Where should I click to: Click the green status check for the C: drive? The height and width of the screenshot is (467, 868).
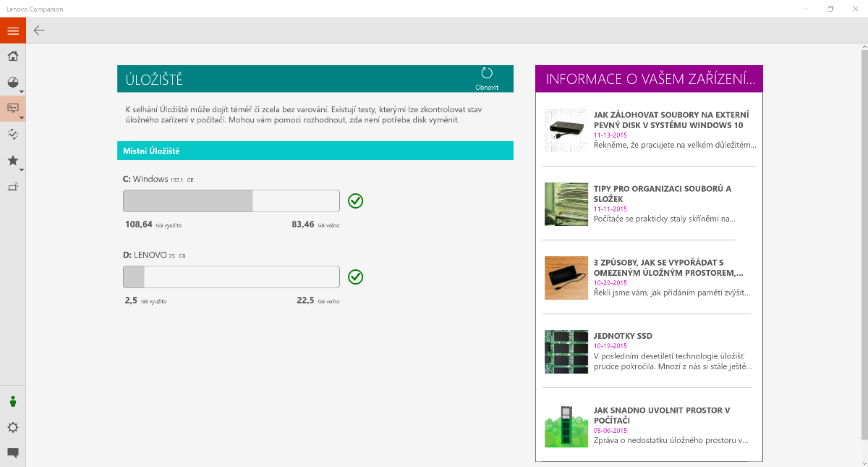tap(355, 201)
